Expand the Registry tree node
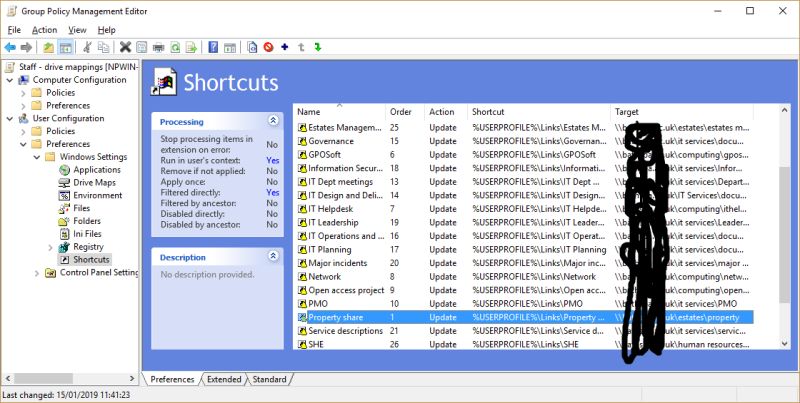Image resolution: width=800 pixels, height=403 pixels. 50,247
